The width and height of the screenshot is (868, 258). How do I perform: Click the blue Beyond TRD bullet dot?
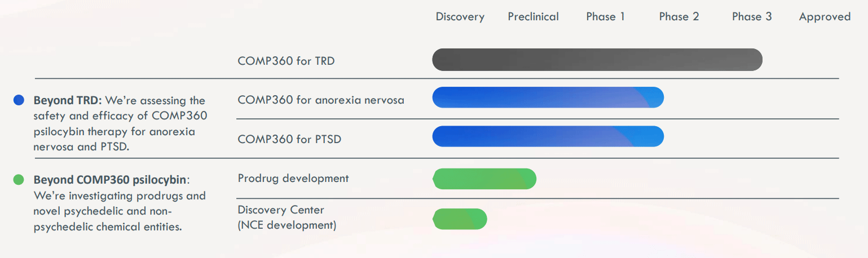19,100
